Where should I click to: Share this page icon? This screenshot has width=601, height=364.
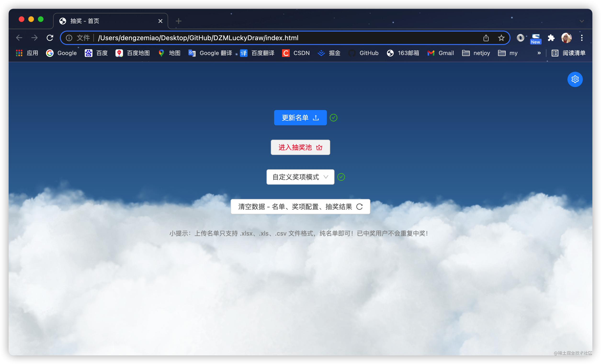(x=486, y=38)
